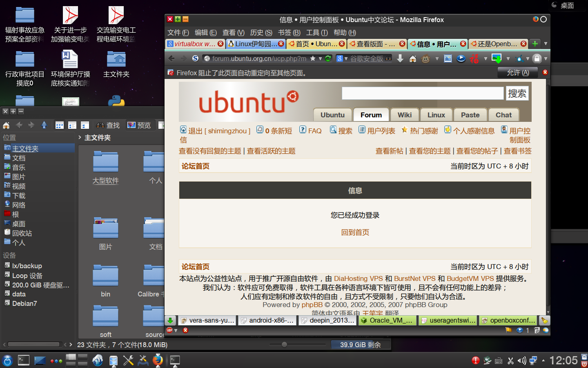Click the binoculars in the search box
588x368 pixels.
pos(388,58)
